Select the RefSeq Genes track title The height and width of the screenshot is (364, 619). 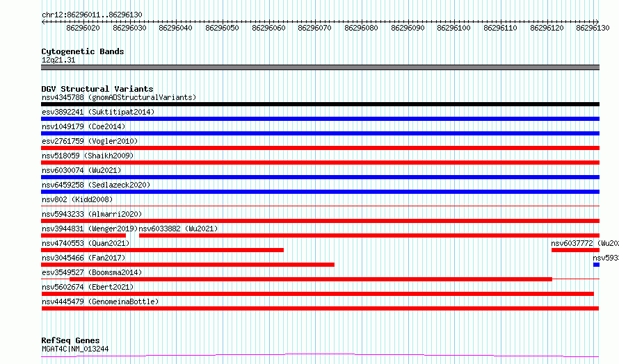coord(70,340)
